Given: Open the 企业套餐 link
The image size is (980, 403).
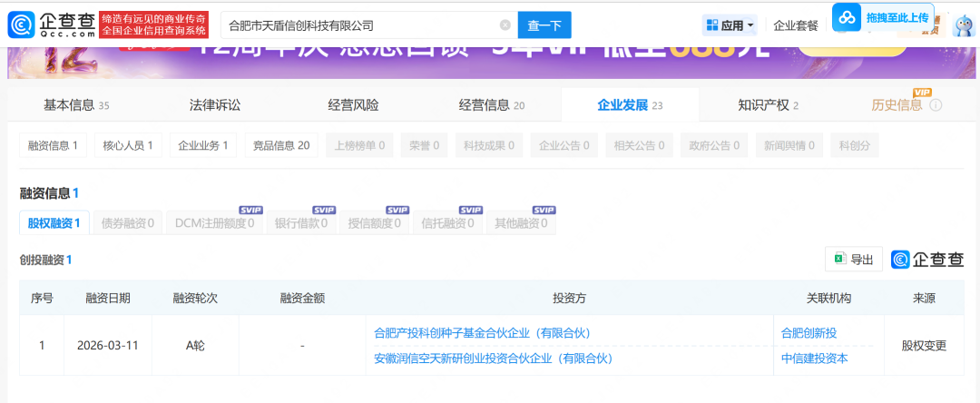Looking at the screenshot, I should [796, 25].
